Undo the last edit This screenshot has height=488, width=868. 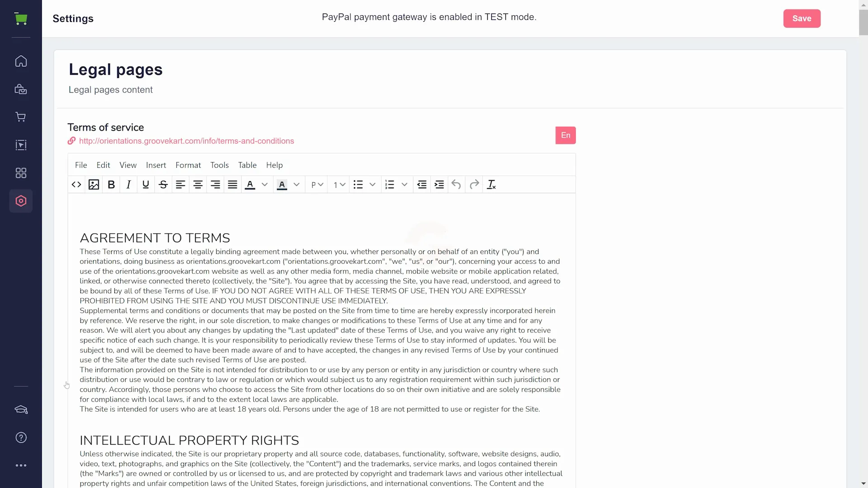point(456,184)
